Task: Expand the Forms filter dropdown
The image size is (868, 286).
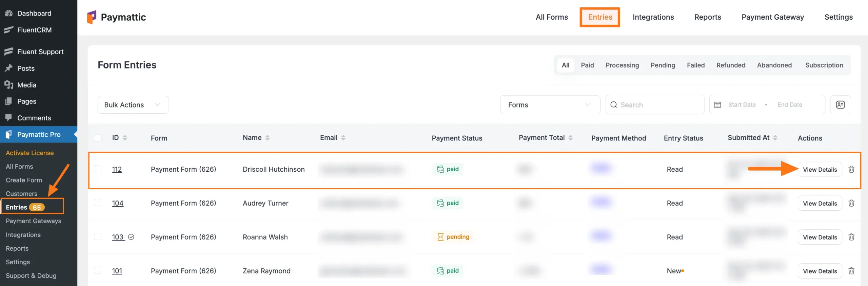Action: point(550,105)
